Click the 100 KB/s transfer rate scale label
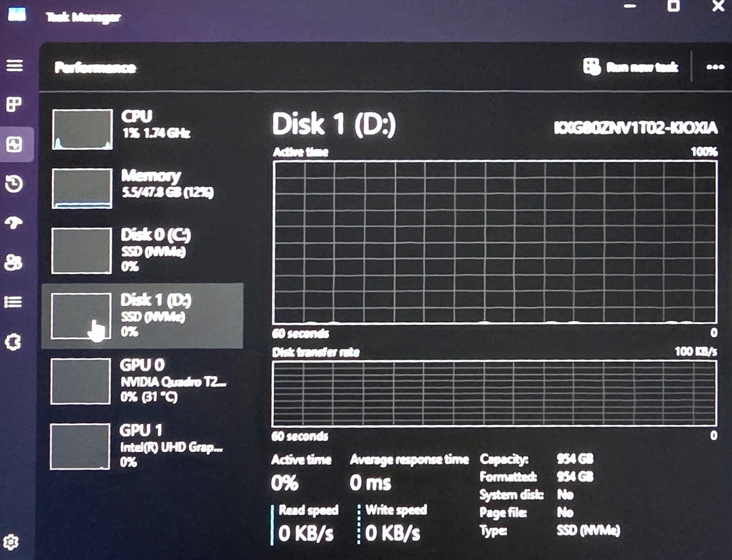 696,351
